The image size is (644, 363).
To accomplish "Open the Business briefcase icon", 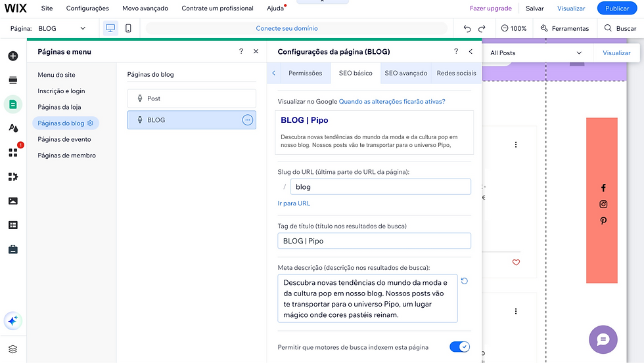I will 13,249.
